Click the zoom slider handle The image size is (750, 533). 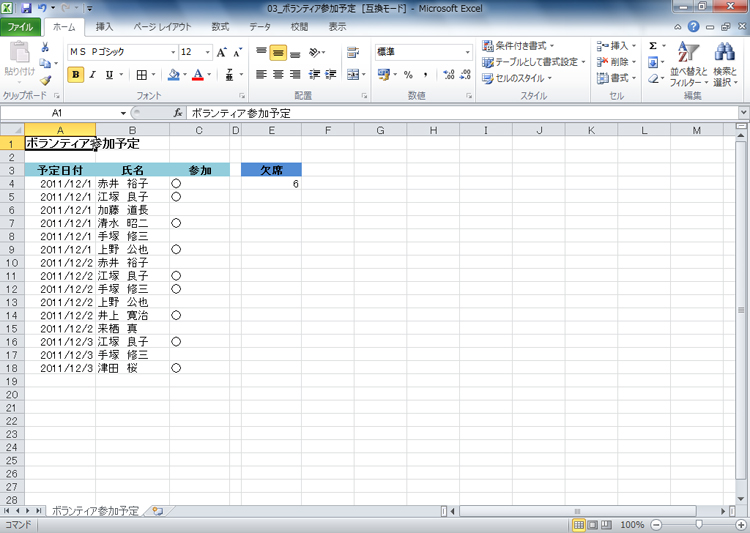pyautogui.click(x=699, y=525)
